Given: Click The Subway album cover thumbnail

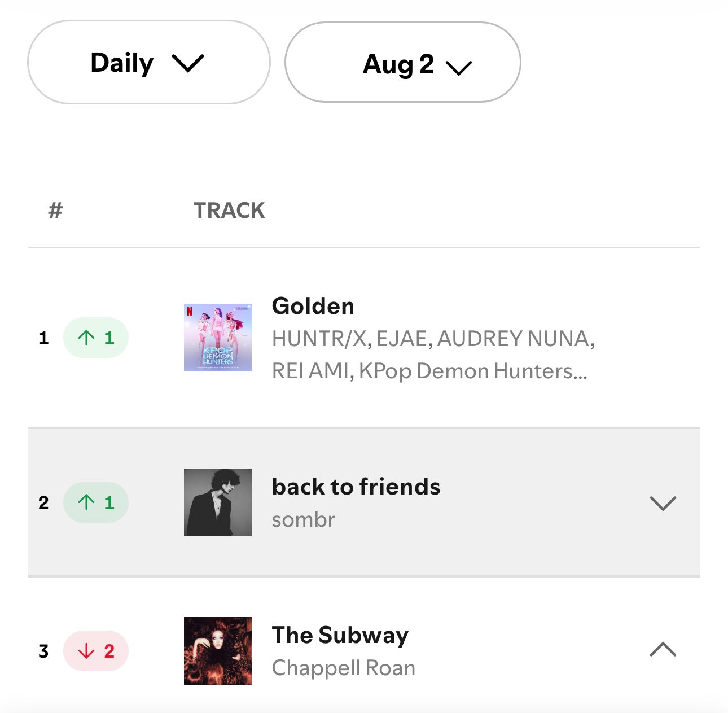Looking at the screenshot, I should 218,651.
